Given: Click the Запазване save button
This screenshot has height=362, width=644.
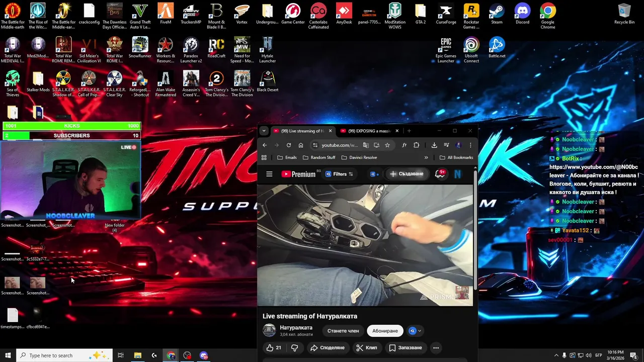Looking at the screenshot, I should (405, 348).
